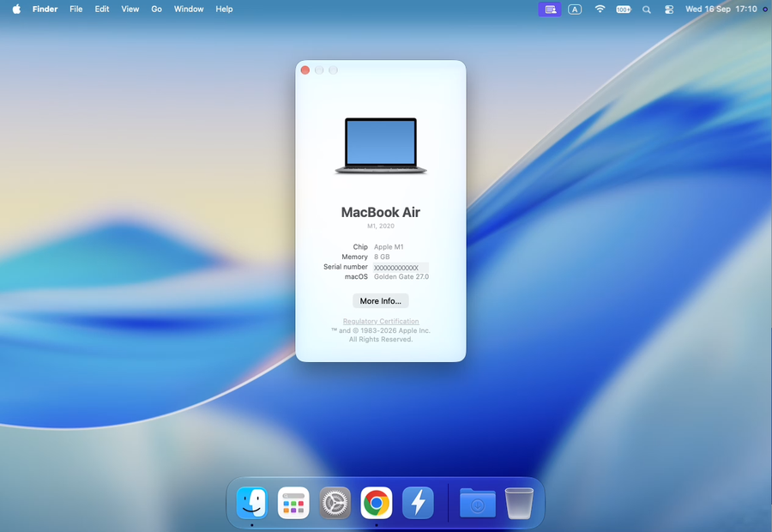Click the 'Serial number' label
772x532 pixels.
pos(345,267)
